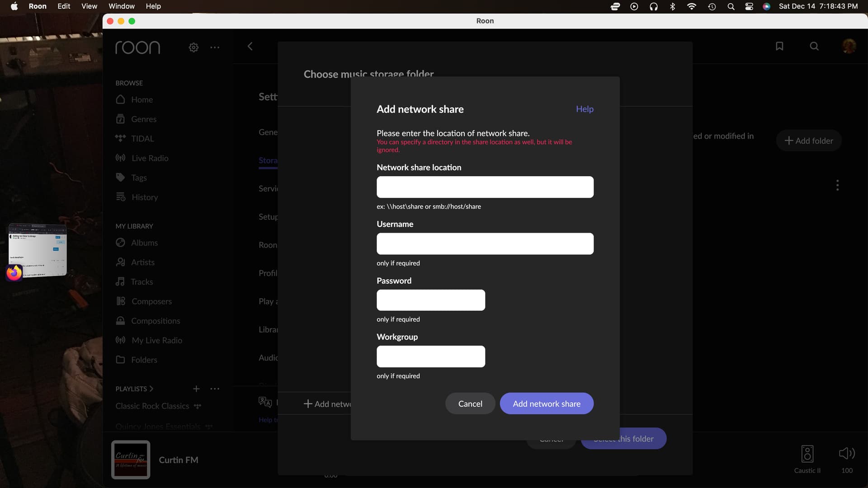
Task: Click the volume icon showing 100
Action: 847,453
